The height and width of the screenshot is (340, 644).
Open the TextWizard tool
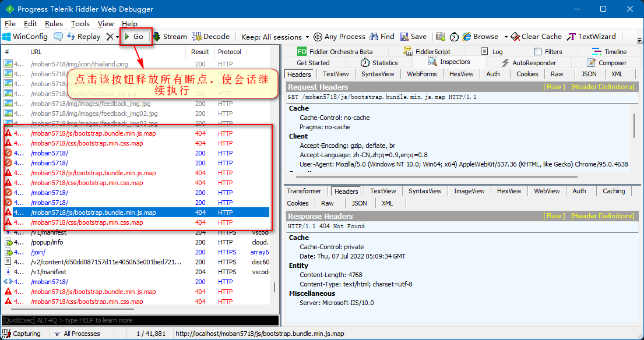pyautogui.click(x=592, y=37)
